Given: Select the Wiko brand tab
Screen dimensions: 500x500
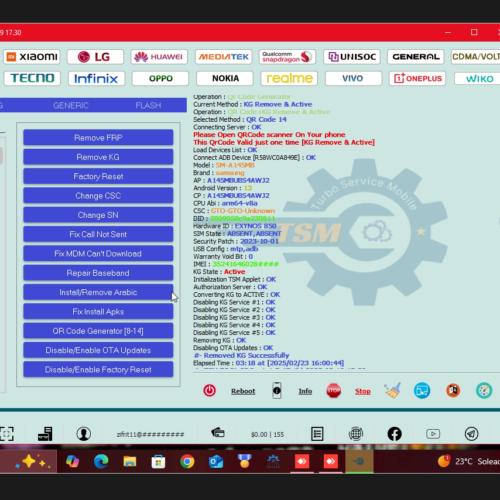Looking at the screenshot, I should point(478,78).
